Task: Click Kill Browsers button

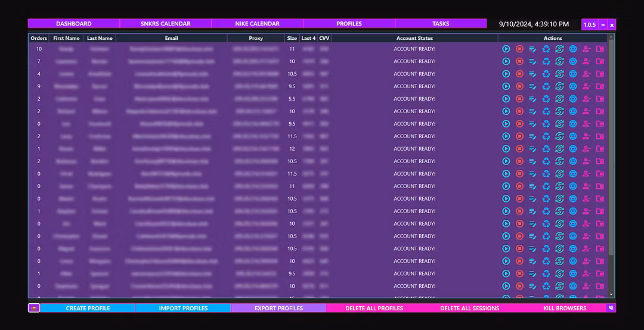Action: [565, 308]
